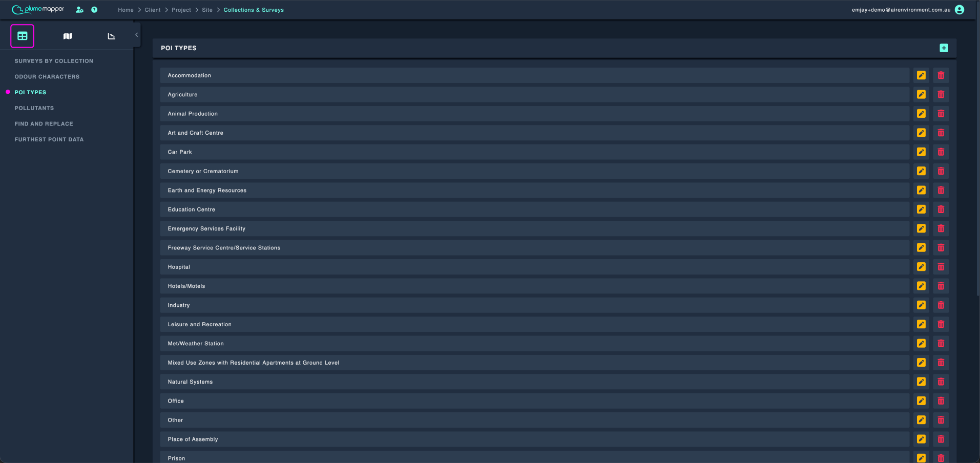The image size is (980, 463).
Task: Delete the Natural Systems POI type
Action: pos(941,382)
